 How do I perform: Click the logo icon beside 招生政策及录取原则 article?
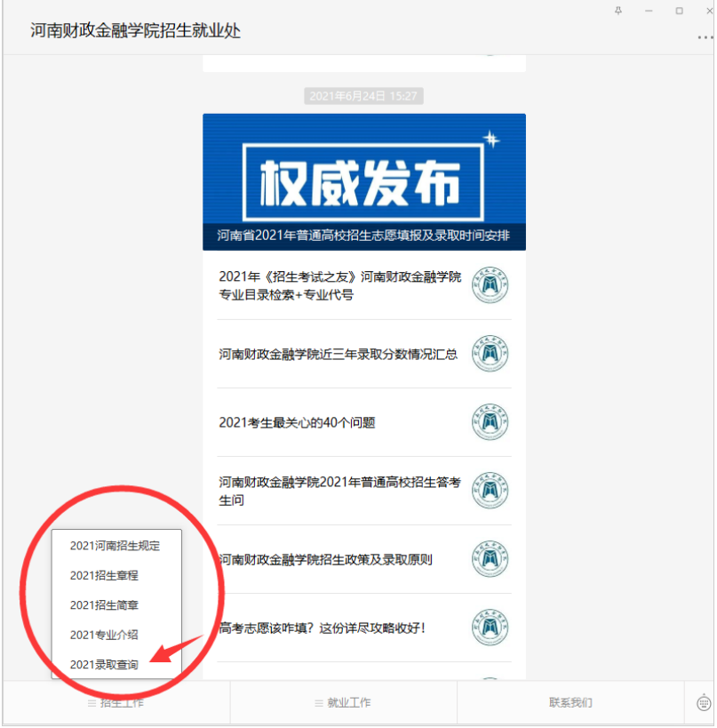pyautogui.click(x=490, y=559)
